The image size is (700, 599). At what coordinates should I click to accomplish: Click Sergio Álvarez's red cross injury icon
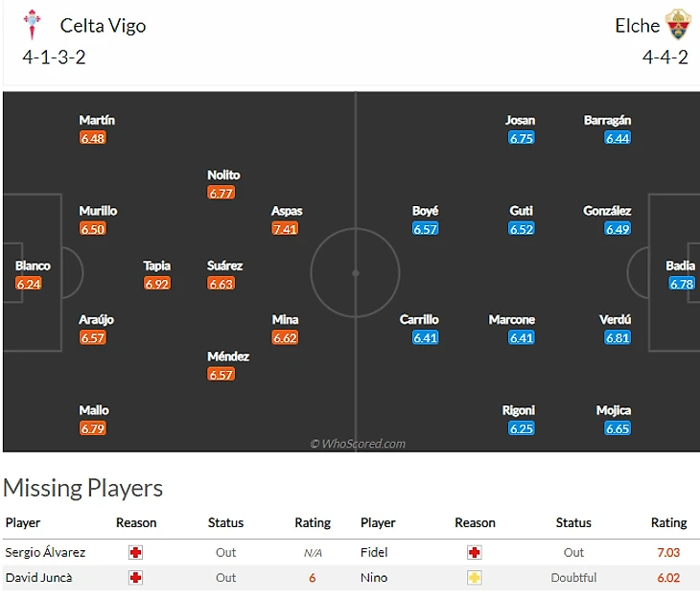pos(135,553)
